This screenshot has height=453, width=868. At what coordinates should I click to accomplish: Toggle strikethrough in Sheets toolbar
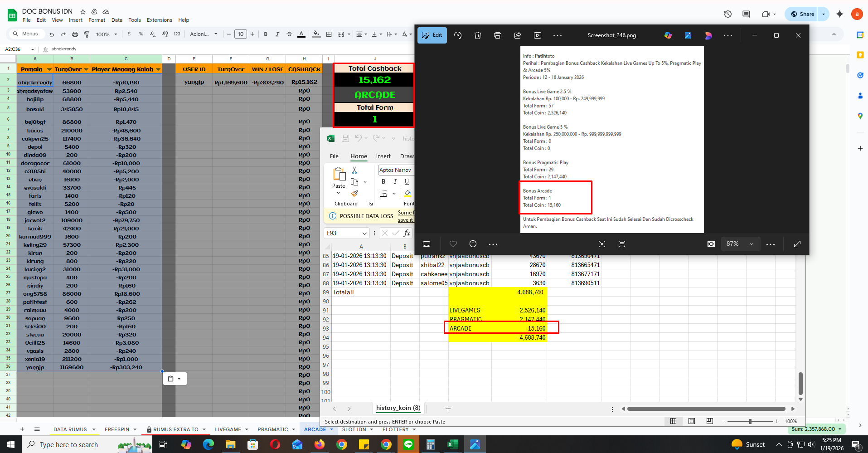(x=289, y=34)
